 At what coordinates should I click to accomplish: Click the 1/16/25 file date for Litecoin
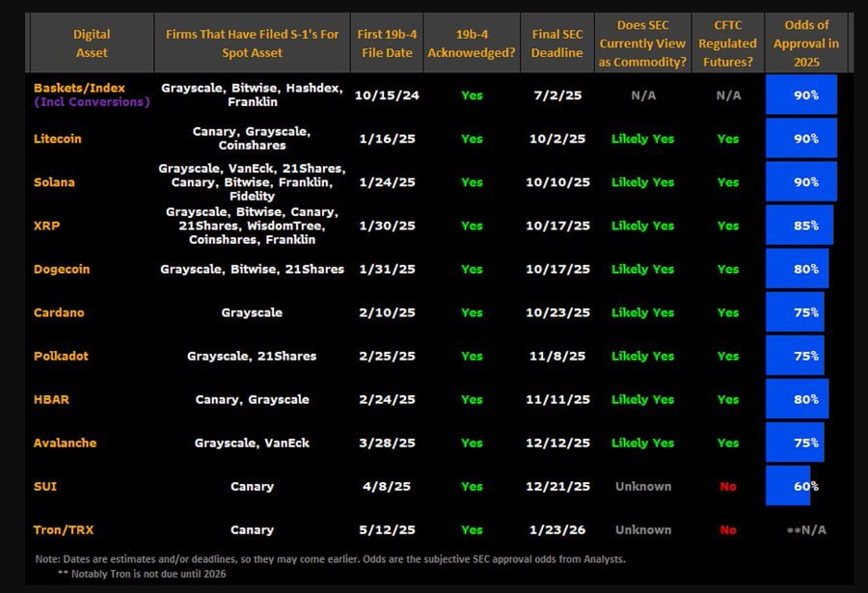pos(387,139)
